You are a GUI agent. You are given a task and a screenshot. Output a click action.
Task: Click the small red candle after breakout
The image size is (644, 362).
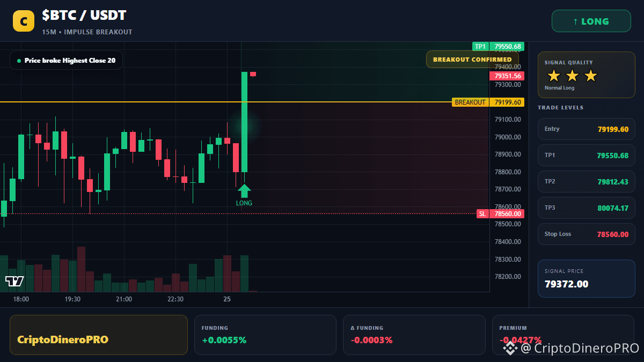[253, 74]
